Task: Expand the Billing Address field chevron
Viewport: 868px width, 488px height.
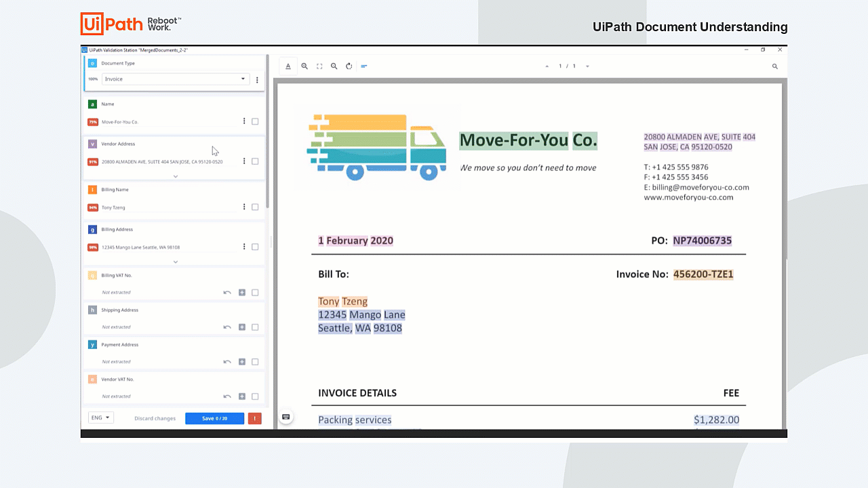Action: 176,262
